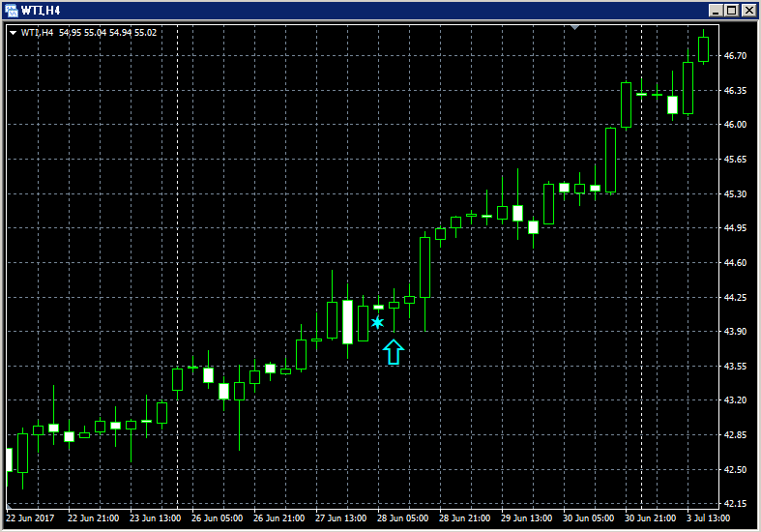Click the 43.20 price label
The height and width of the screenshot is (532, 761).
pos(735,400)
